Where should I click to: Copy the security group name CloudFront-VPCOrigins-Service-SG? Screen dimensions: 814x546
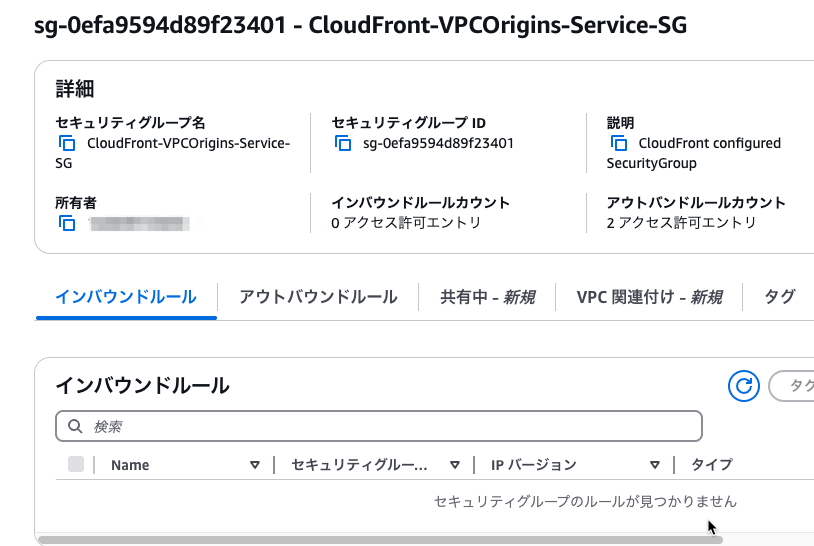pyautogui.click(x=67, y=143)
